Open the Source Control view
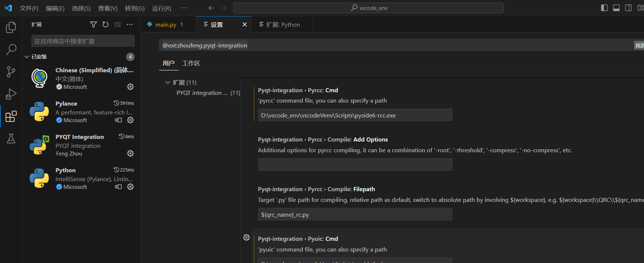 click(x=11, y=72)
